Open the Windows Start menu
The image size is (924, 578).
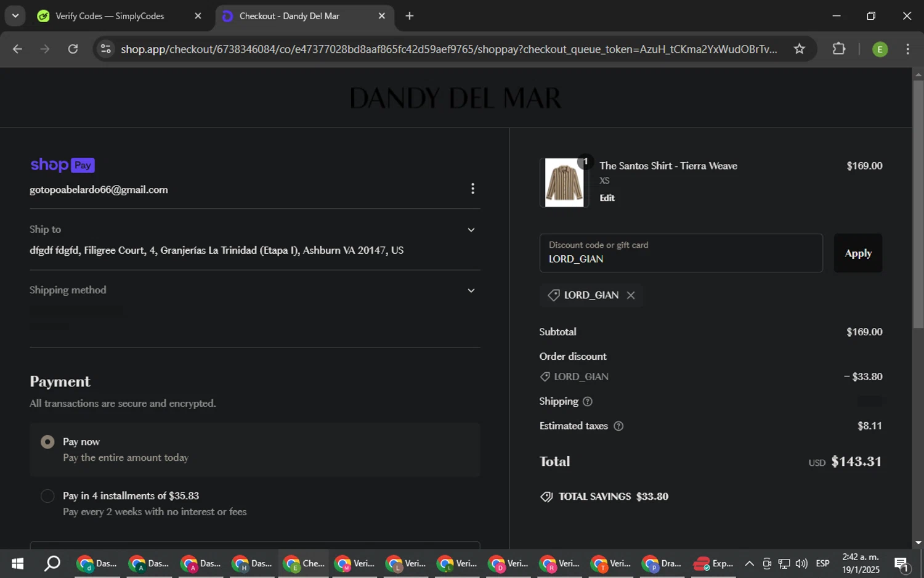[17, 563]
